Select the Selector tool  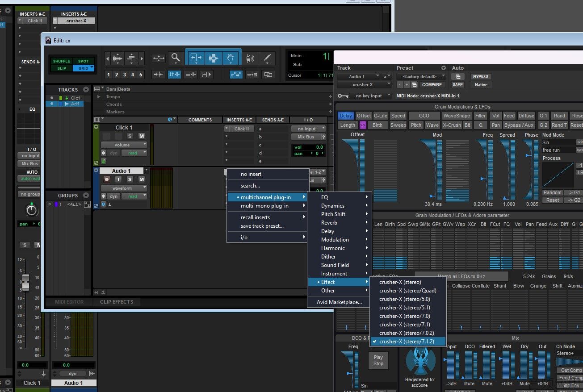[214, 58]
